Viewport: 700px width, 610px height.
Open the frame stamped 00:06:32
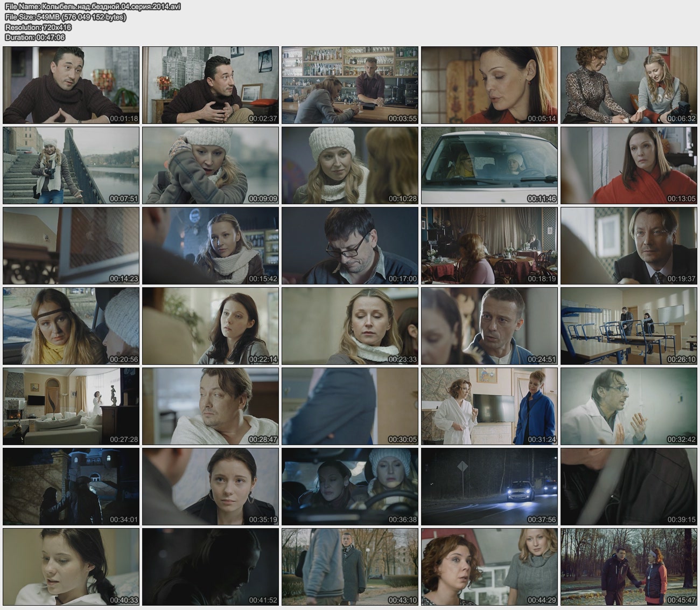(x=628, y=85)
